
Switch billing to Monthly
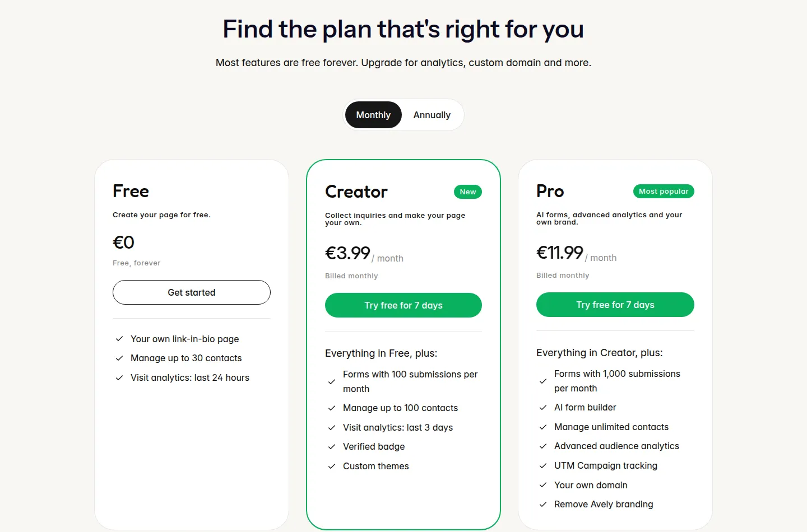click(373, 115)
